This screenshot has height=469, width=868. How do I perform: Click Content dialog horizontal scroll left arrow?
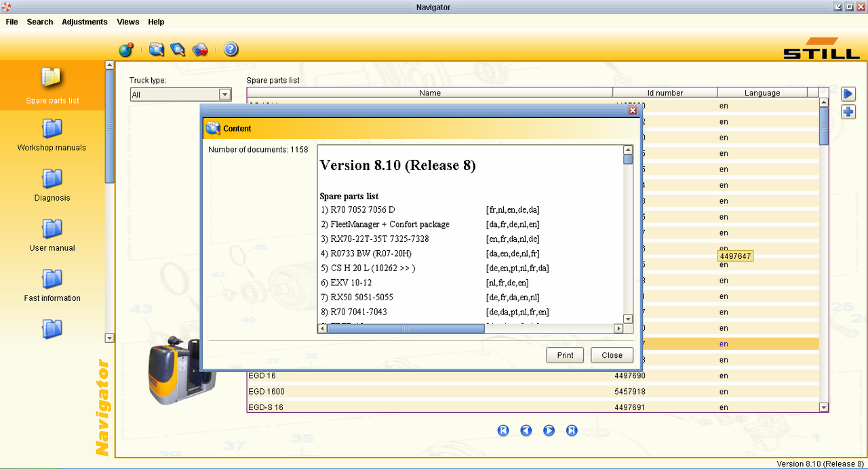323,328
